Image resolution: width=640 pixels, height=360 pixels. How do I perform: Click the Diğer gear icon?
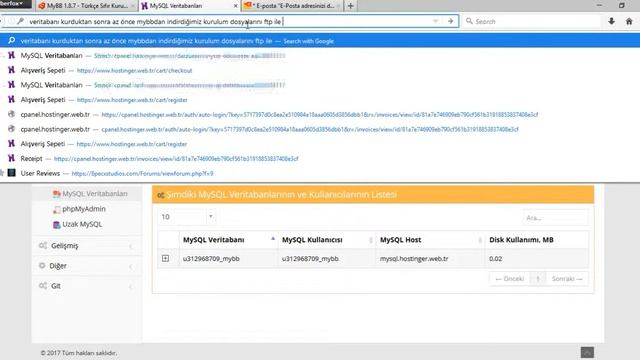[x=42, y=265]
